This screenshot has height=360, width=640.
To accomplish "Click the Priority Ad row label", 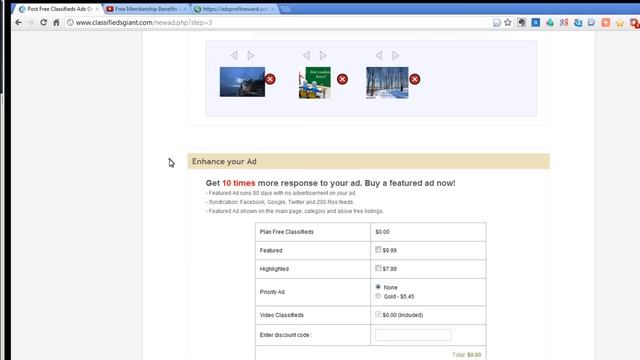I will [272, 292].
